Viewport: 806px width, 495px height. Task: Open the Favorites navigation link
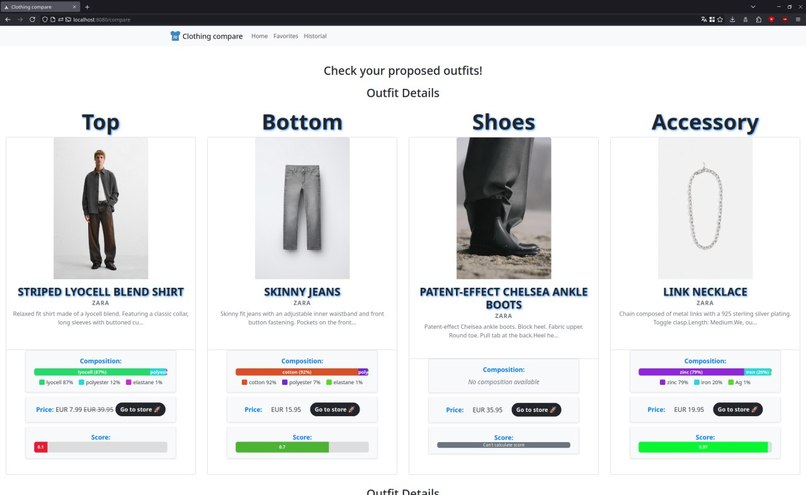click(285, 36)
